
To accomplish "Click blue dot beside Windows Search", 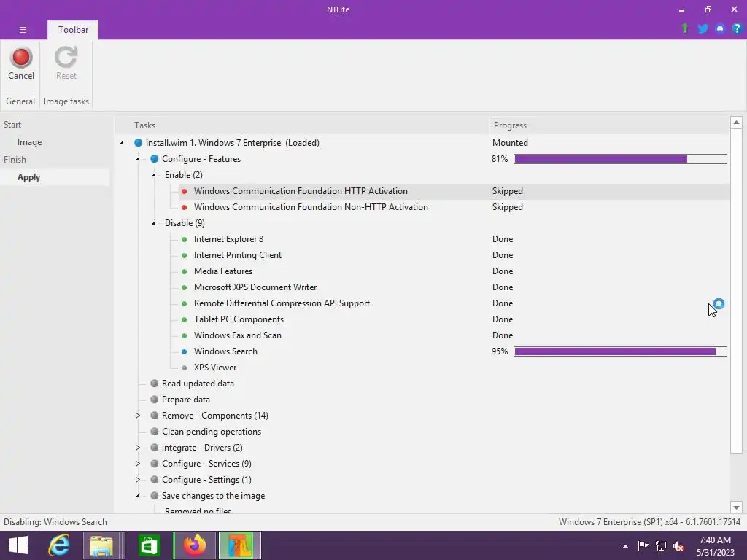I will (x=185, y=351).
